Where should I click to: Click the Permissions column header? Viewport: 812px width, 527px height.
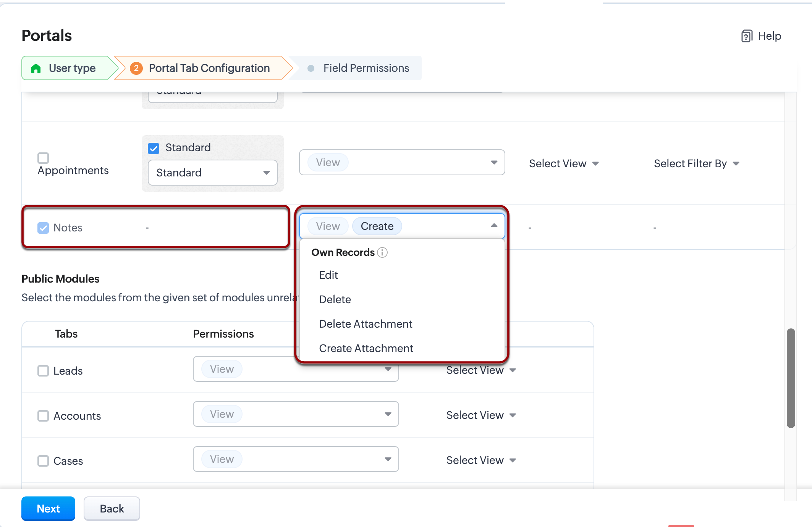[223, 334]
